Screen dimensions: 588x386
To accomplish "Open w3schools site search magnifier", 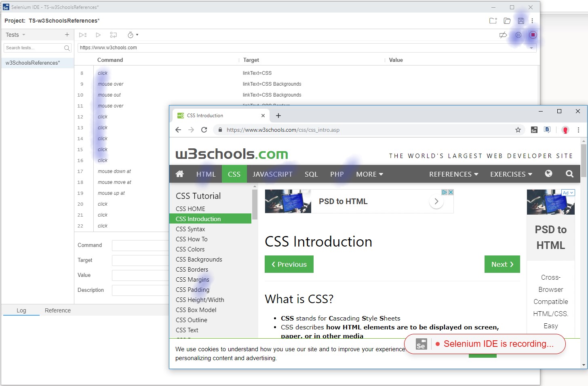I will point(569,174).
